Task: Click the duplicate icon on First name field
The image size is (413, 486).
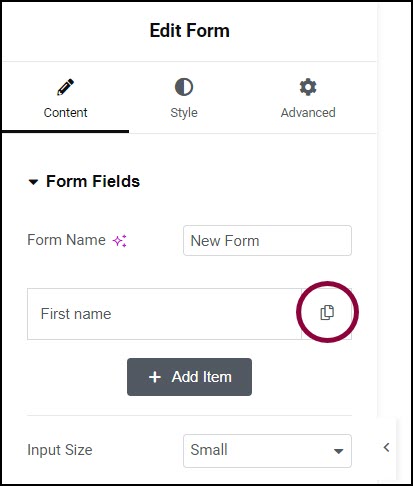Action: 327,313
